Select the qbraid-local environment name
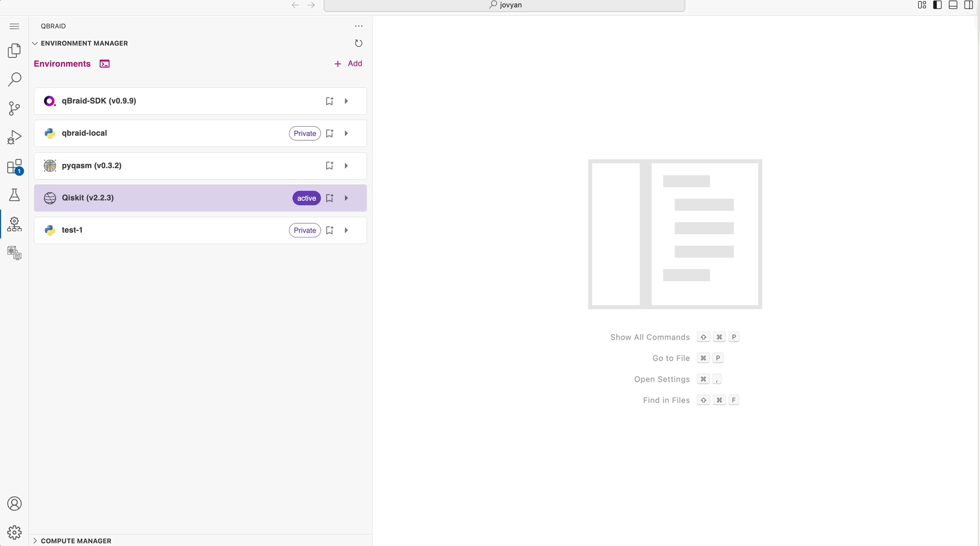This screenshot has width=980, height=546. pyautogui.click(x=84, y=133)
